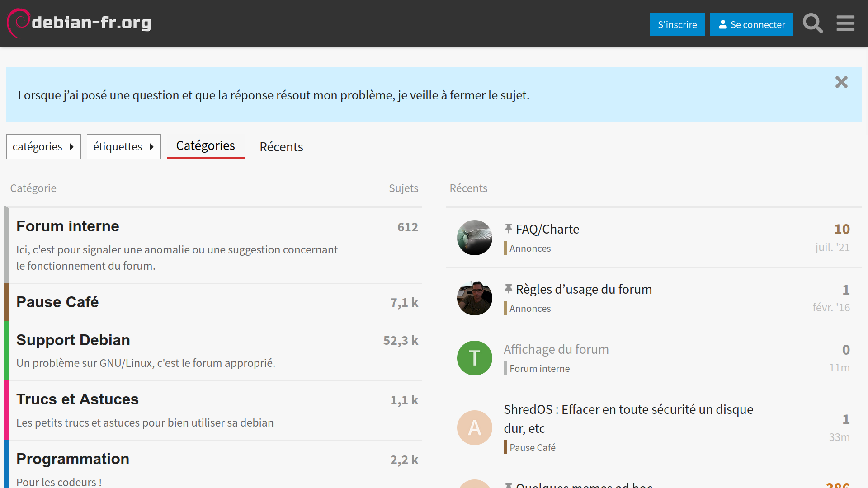Open the Programmation category
This screenshot has height=488, width=868.
point(73,459)
